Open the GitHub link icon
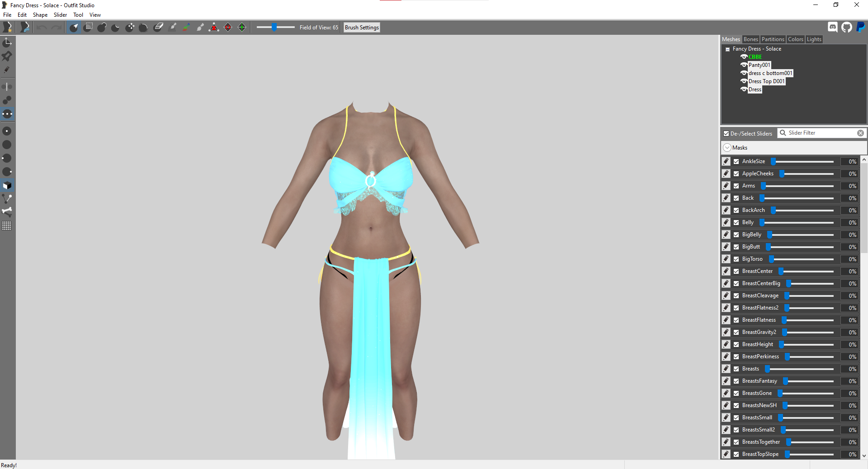Viewport: 868px width, 469px height. coord(847,27)
